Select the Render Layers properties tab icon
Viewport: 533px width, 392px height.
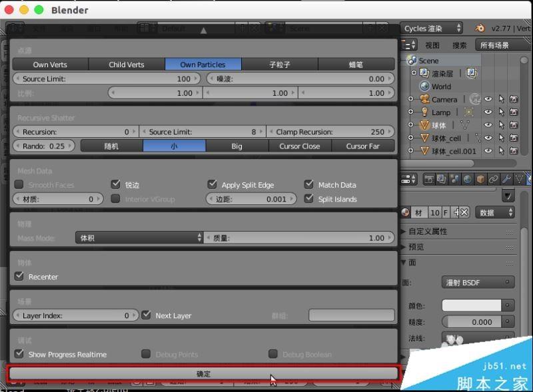pos(440,180)
